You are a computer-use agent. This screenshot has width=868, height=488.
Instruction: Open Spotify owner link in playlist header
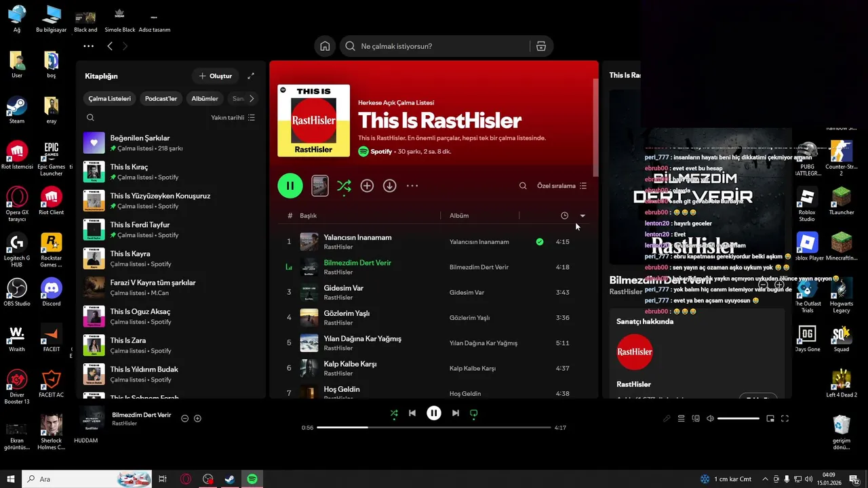(381, 152)
